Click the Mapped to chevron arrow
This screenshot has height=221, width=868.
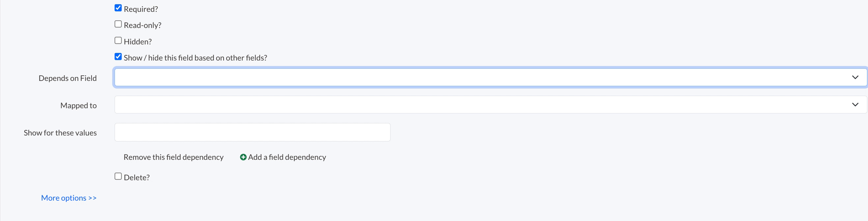click(855, 105)
